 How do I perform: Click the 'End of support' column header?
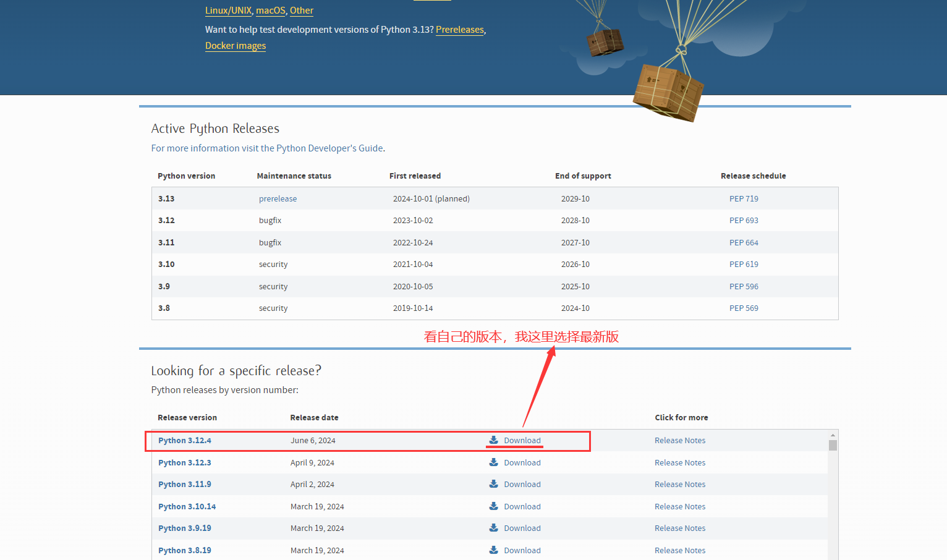coord(583,176)
